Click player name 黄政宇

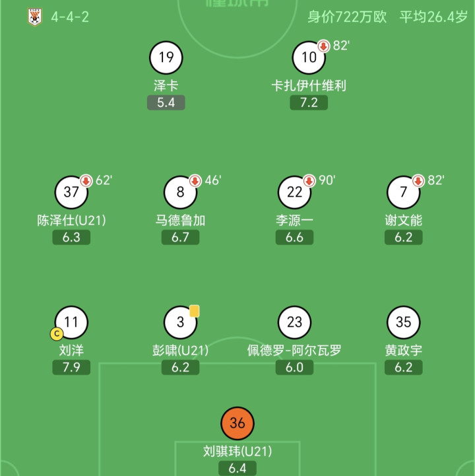[x=404, y=351]
